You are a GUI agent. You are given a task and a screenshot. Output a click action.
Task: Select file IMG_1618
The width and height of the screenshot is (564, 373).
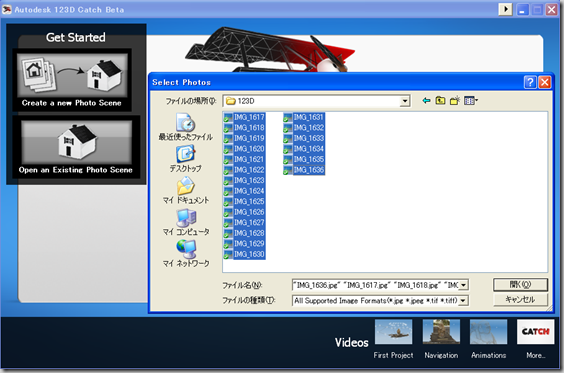(x=244, y=128)
